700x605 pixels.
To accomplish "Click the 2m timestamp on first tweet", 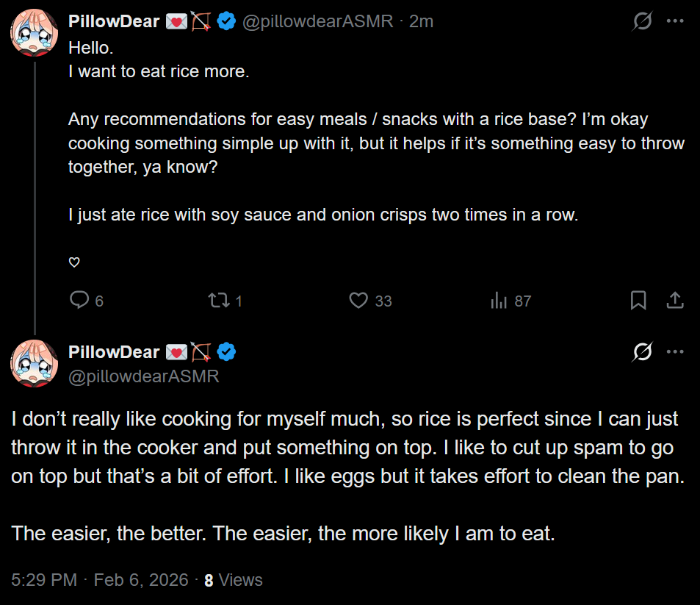I will click(421, 22).
